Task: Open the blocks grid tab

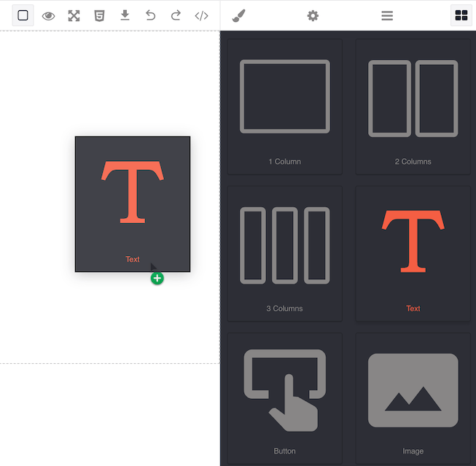Action: pos(461,15)
